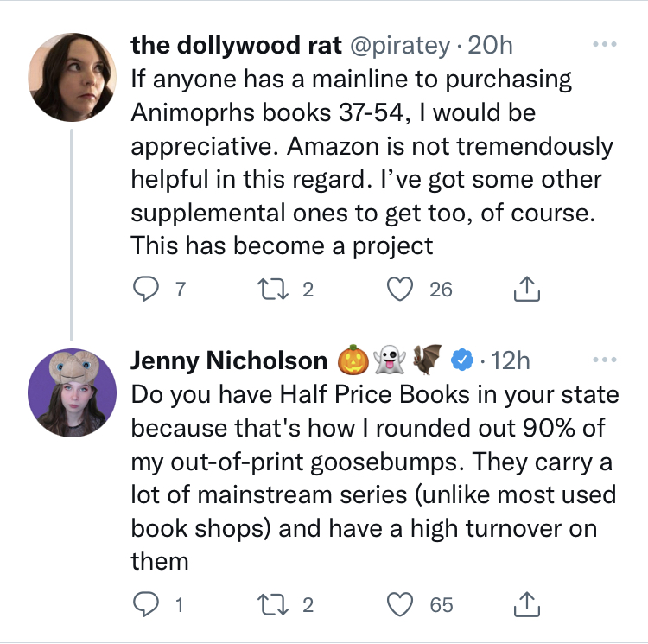Click the blue verified badge
The width and height of the screenshot is (648, 644).
coord(461,360)
